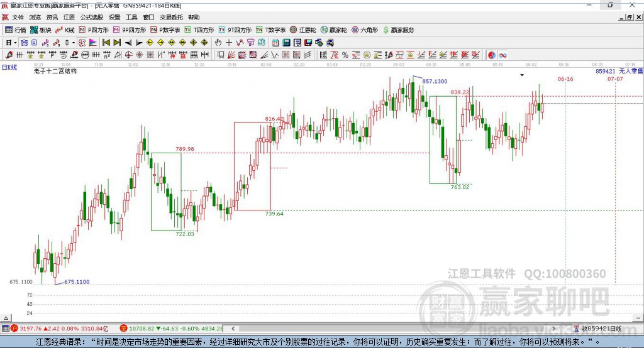Click the up arrow button at chart bottom-left
This screenshot has width=644, height=348.
point(6,318)
